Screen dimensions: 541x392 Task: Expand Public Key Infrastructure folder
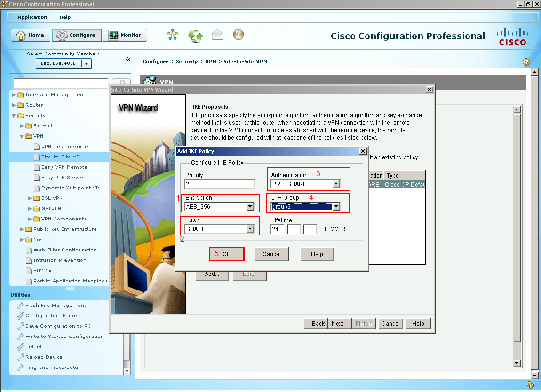tap(22, 229)
